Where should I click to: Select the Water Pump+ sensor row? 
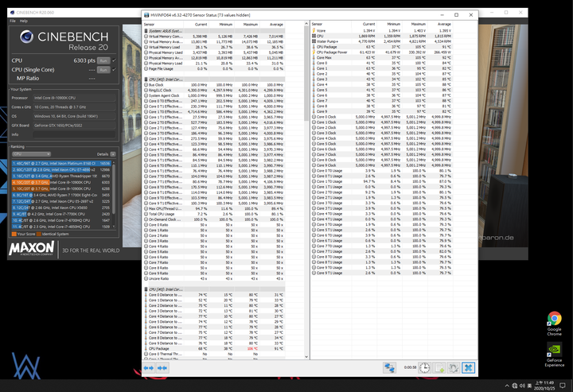(x=382, y=41)
